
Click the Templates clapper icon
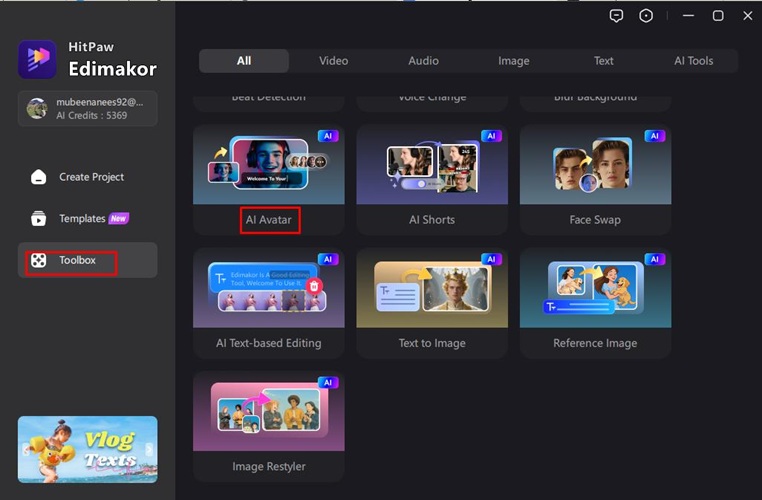click(39, 219)
